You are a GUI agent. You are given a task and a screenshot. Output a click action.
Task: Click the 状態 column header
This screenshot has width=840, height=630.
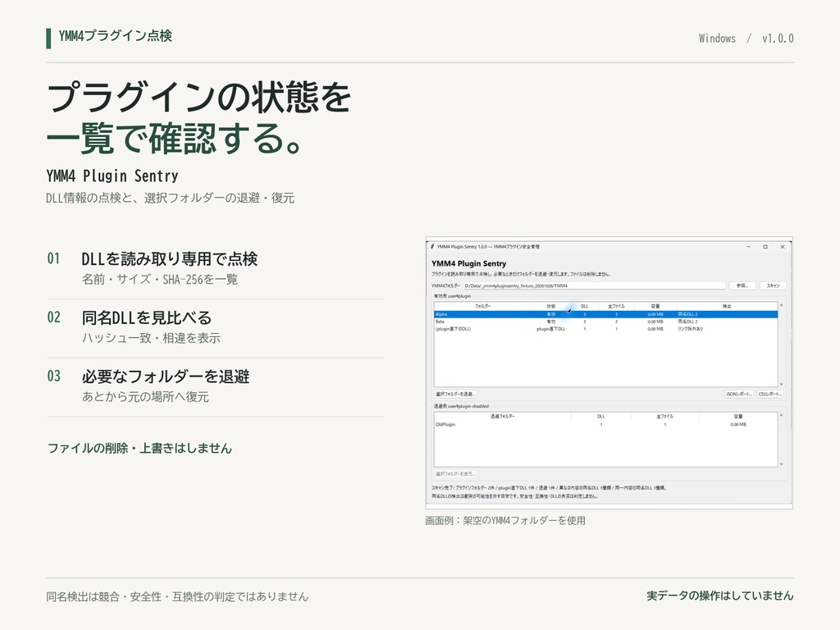click(x=550, y=306)
